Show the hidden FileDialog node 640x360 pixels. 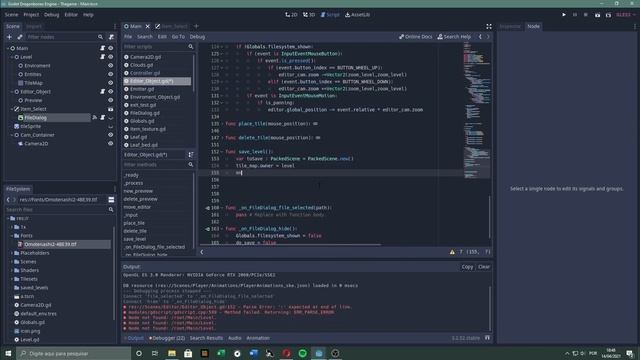[x=110, y=118]
